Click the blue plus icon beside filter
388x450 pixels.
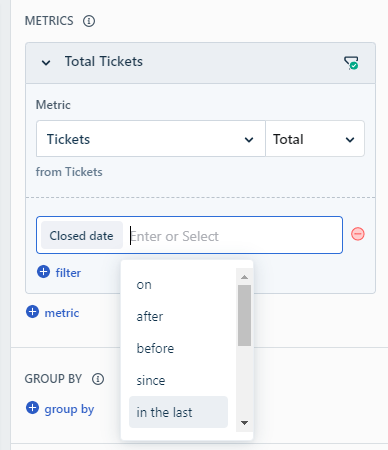(x=43, y=272)
